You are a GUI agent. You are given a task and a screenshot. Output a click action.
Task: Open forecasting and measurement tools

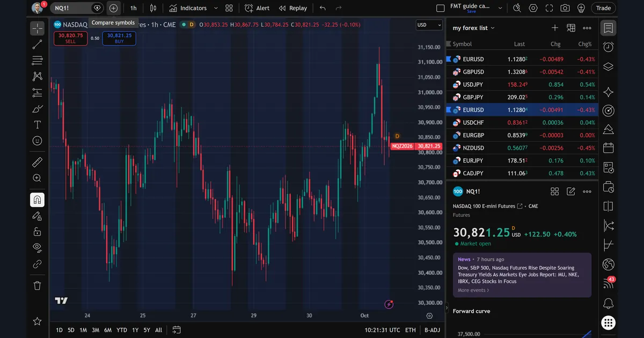click(x=37, y=93)
